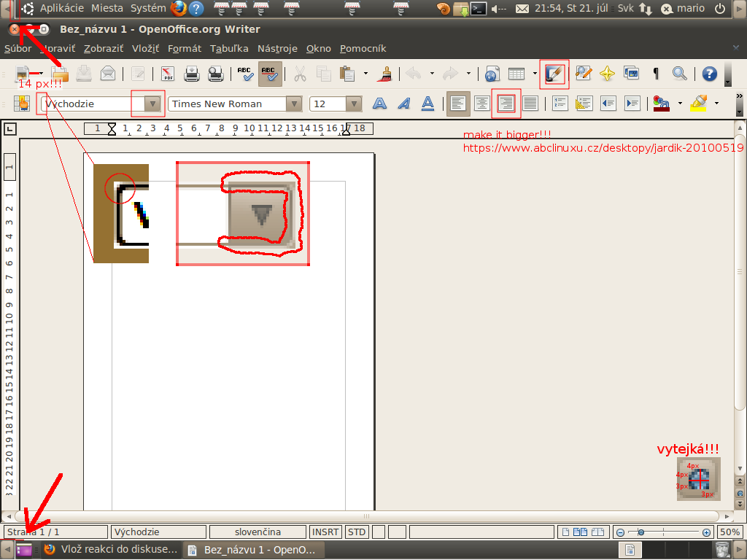The height and width of the screenshot is (560, 747).
Task: Open the Súbor menu
Action: pyautogui.click(x=18, y=49)
